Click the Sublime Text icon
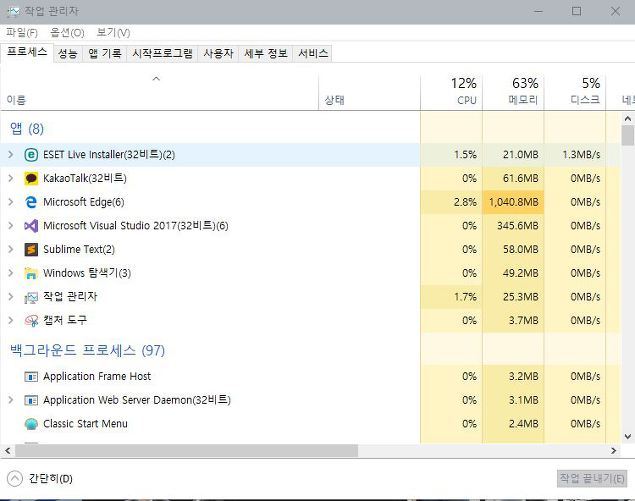Screen dimensions: 635x501 (x=31, y=249)
